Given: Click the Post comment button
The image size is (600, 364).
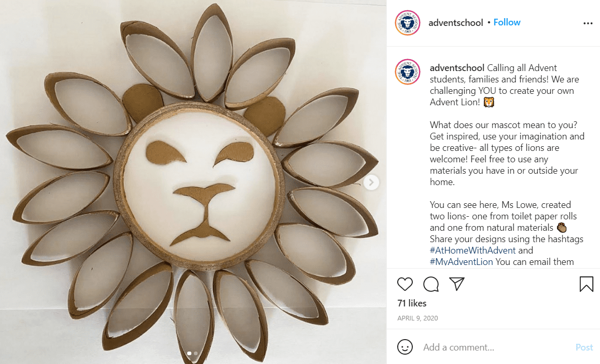Looking at the screenshot, I should pos(584,347).
